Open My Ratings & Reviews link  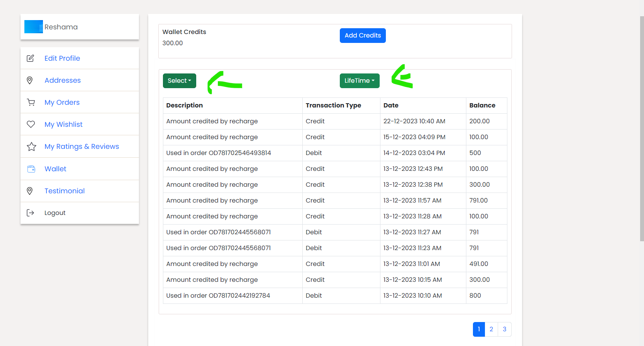[x=82, y=147]
